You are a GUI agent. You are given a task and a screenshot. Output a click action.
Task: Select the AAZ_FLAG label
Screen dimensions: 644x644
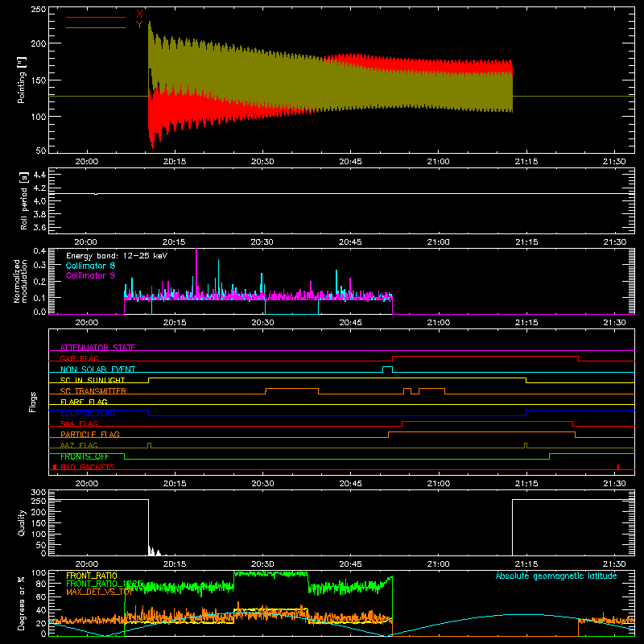pos(79,445)
